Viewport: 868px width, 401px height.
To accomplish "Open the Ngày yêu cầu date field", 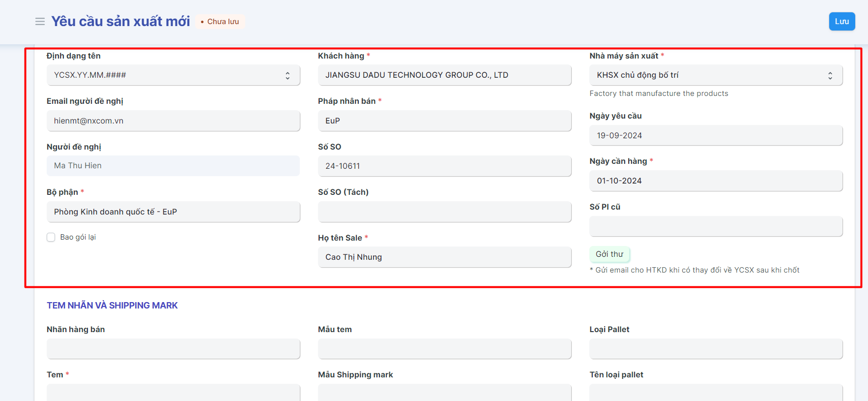I will (716, 136).
